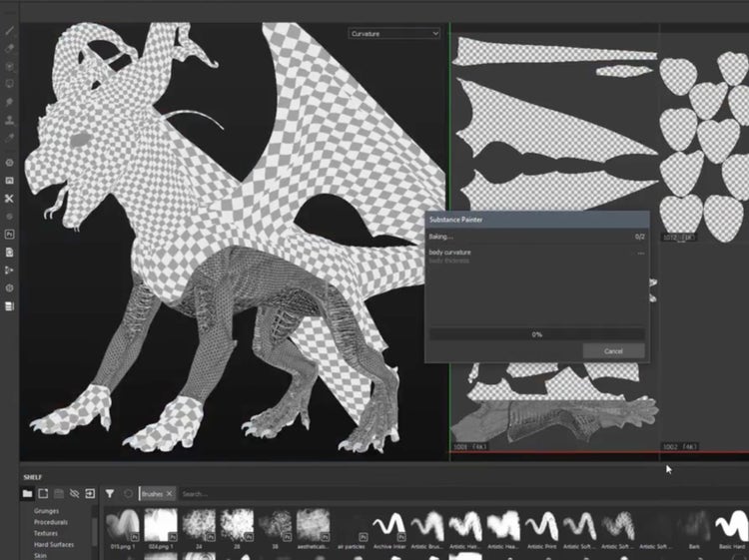The width and height of the screenshot is (749, 560).
Task: Select the Textures shelf category
Action: tap(45, 533)
